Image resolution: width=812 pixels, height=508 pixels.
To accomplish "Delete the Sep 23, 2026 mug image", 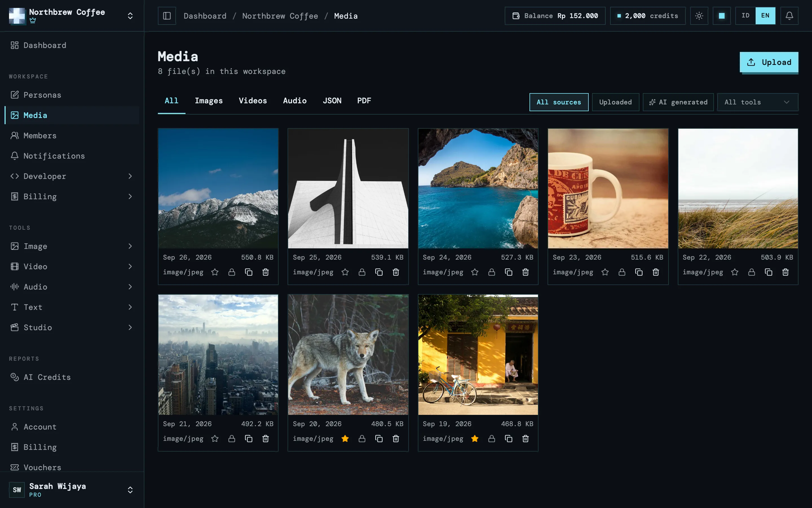I will 656,272.
